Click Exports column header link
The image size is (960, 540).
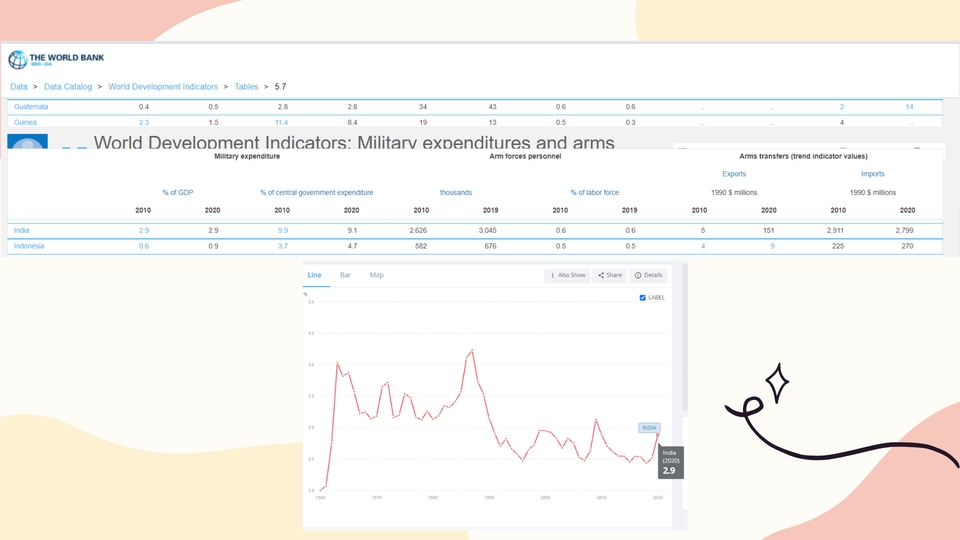(x=733, y=174)
